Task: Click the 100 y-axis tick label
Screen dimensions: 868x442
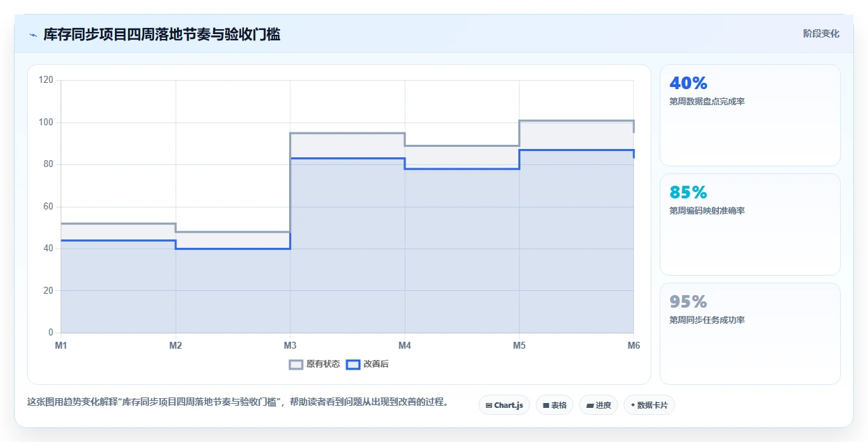Action: 46,123
